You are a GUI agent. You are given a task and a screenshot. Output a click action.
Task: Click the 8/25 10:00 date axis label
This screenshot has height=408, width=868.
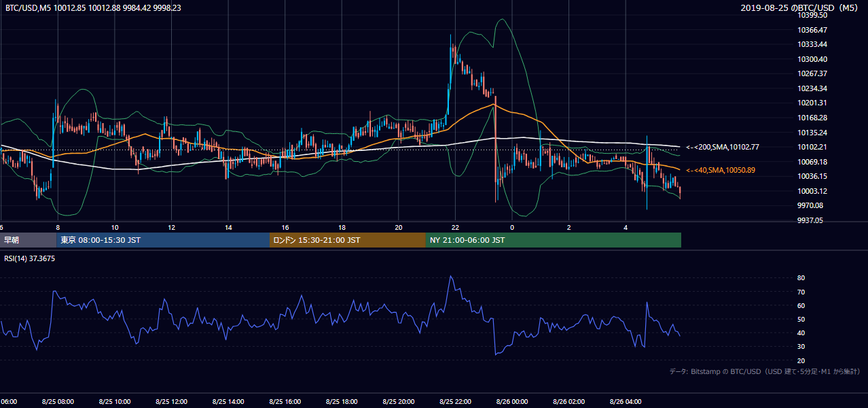114,402
